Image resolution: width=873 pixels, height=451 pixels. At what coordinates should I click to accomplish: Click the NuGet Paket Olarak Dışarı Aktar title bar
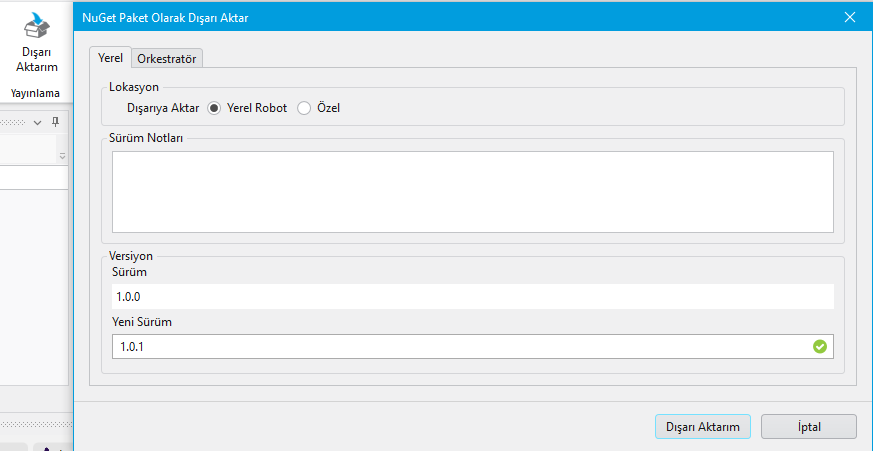click(400, 17)
